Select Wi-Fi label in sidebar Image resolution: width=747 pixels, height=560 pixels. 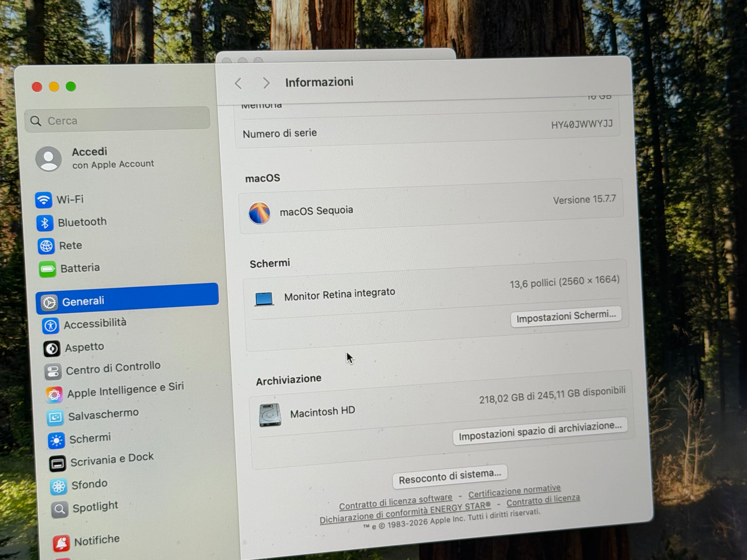pyautogui.click(x=70, y=199)
